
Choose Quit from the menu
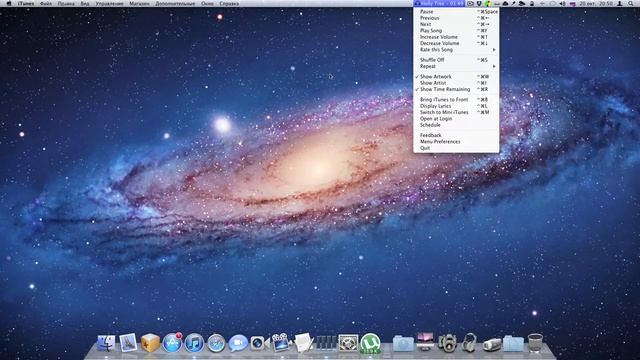coord(456,148)
